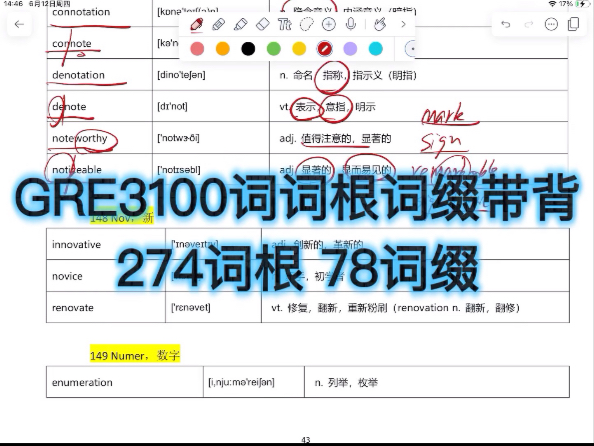Open the more options ellipsis menu
Screen dimensions: 594x446
tap(551, 25)
